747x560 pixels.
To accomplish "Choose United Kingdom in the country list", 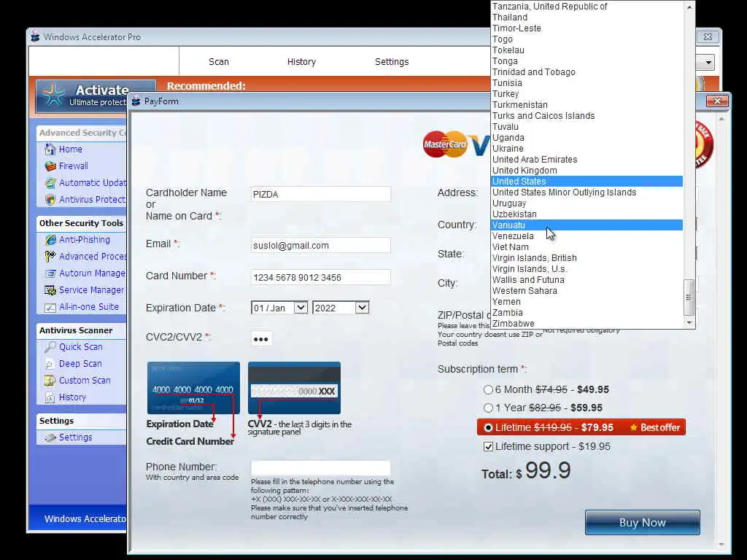I will [587, 171].
